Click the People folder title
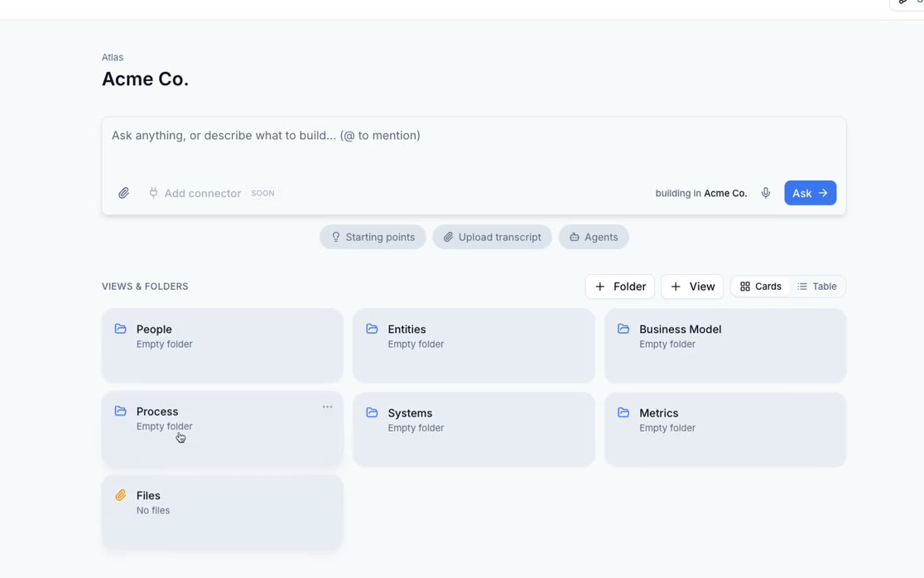The height and width of the screenshot is (578, 924). click(x=154, y=330)
